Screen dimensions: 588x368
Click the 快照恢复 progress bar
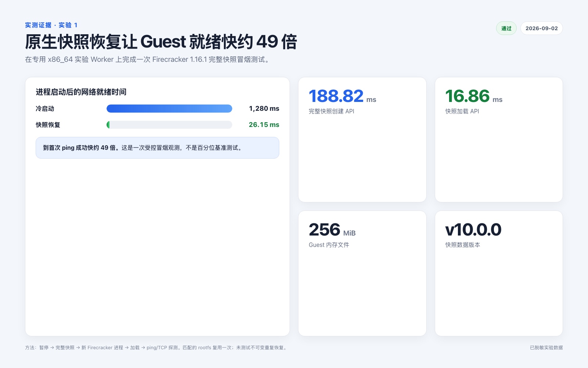click(169, 125)
